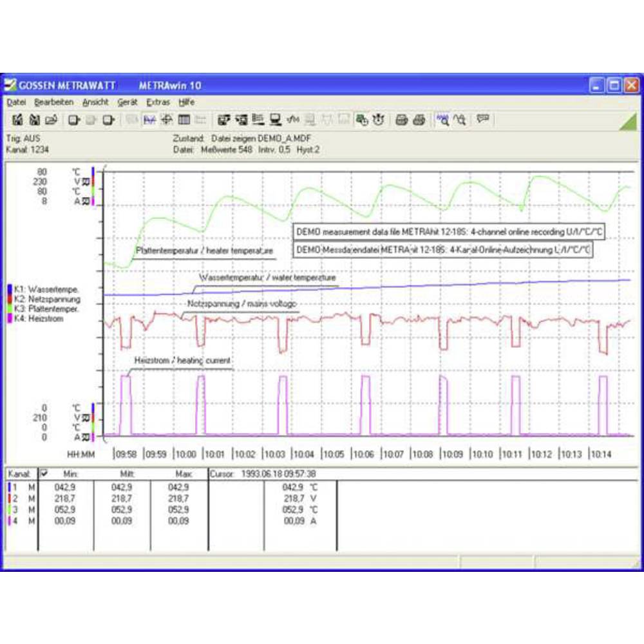This screenshot has width=644, height=644.
Task: Toggle the checkbox beside the Min column
Action: click(x=44, y=473)
